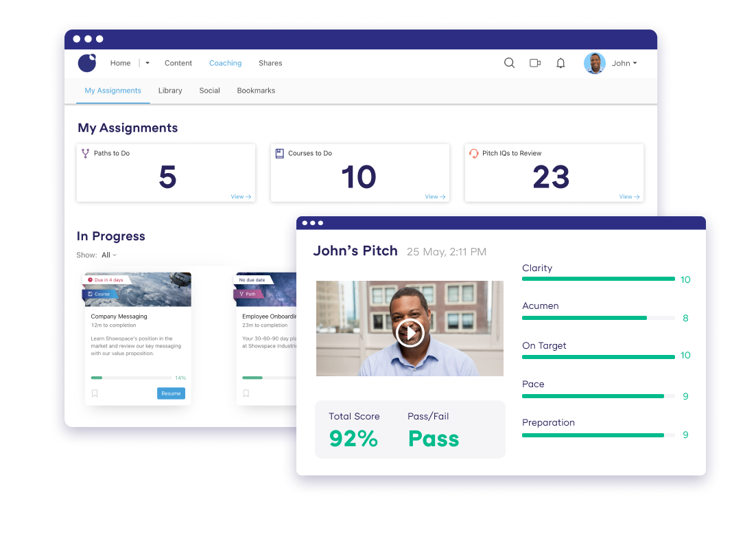The height and width of the screenshot is (541, 756).
Task: Switch to the Library tab
Action: [x=170, y=91]
